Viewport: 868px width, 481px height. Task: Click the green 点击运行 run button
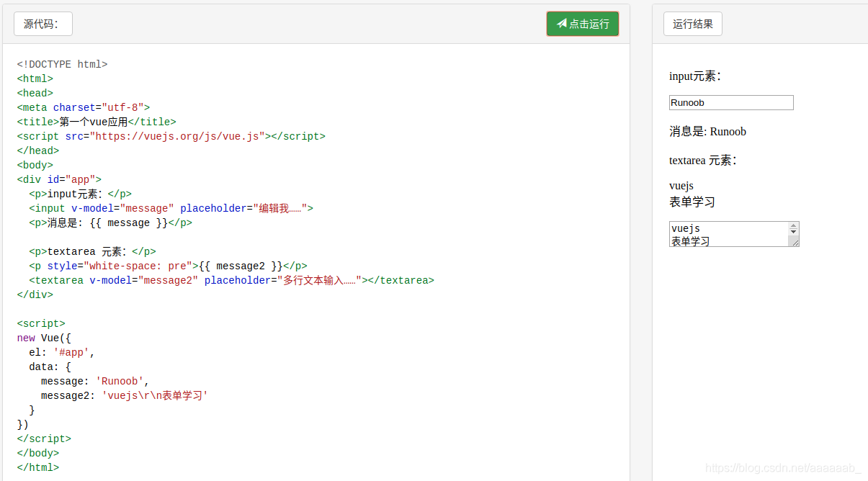583,24
